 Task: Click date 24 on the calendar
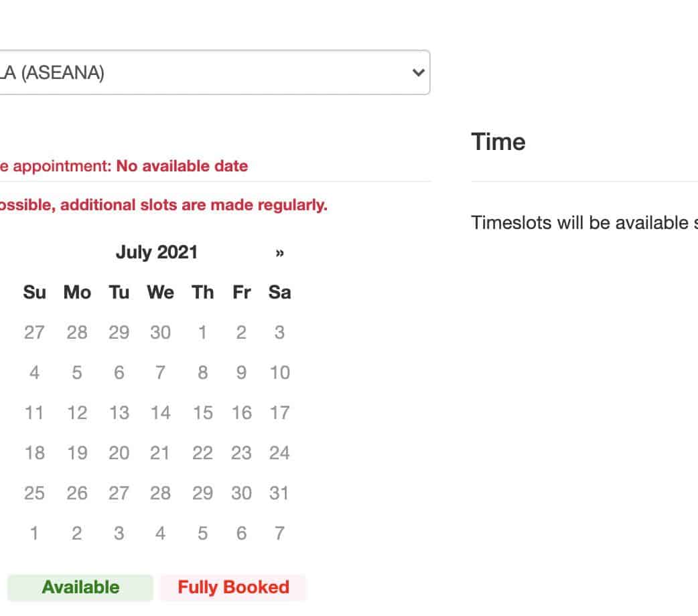pos(279,453)
